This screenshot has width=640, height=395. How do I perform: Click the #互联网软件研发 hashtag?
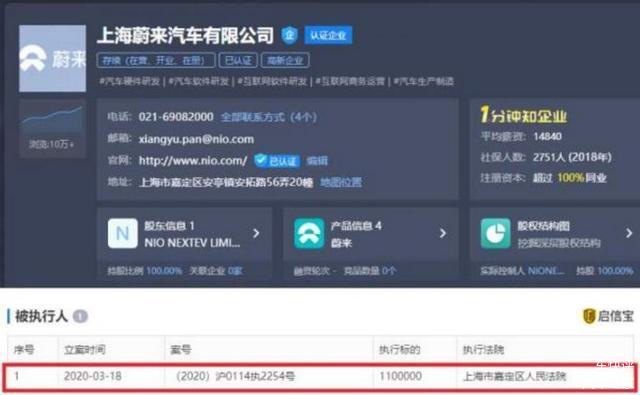(x=272, y=82)
